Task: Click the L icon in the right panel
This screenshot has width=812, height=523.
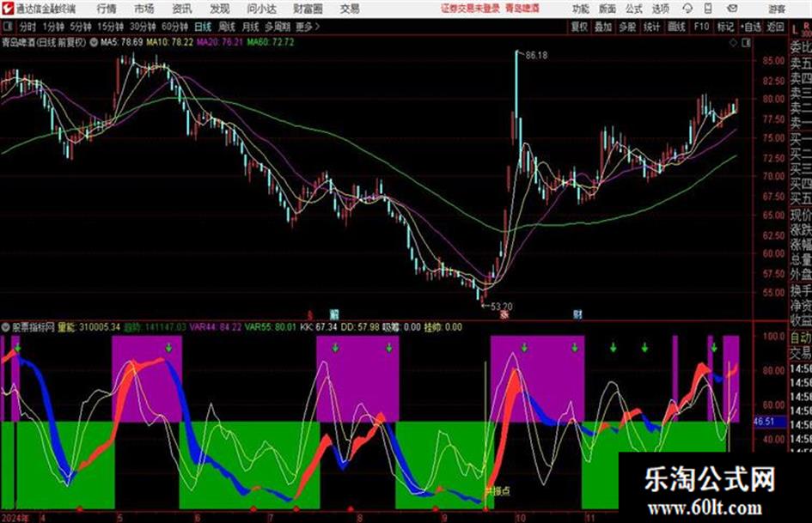Action: 795,29
